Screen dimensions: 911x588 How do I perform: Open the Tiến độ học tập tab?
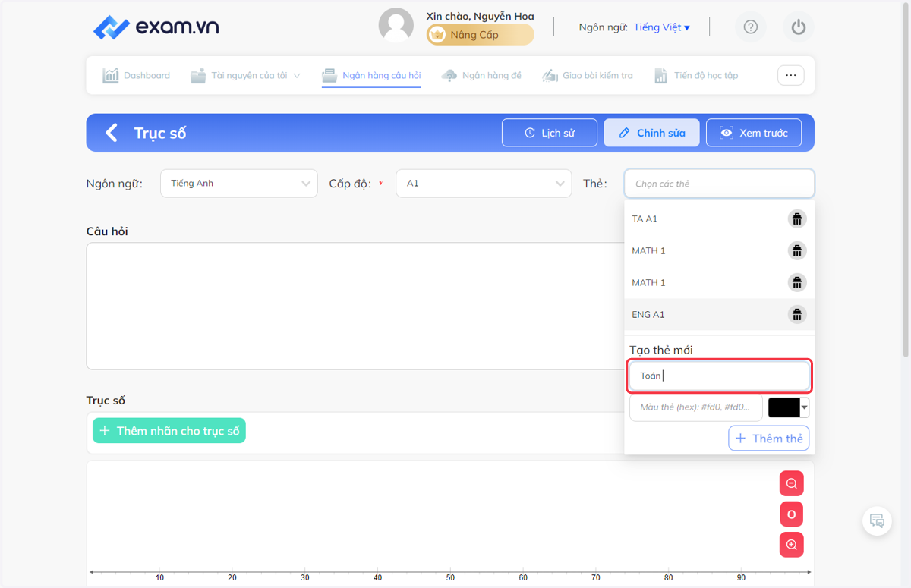click(696, 76)
